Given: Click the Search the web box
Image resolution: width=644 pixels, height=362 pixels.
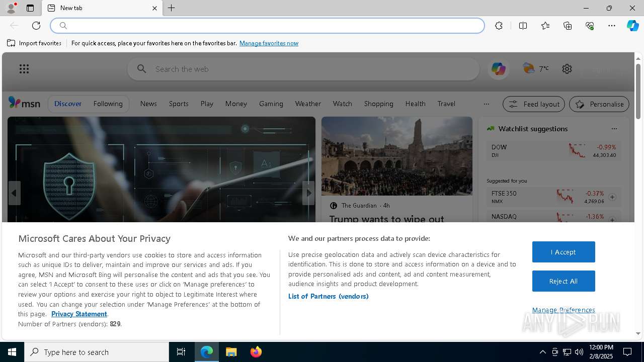Looking at the screenshot, I should point(303,69).
